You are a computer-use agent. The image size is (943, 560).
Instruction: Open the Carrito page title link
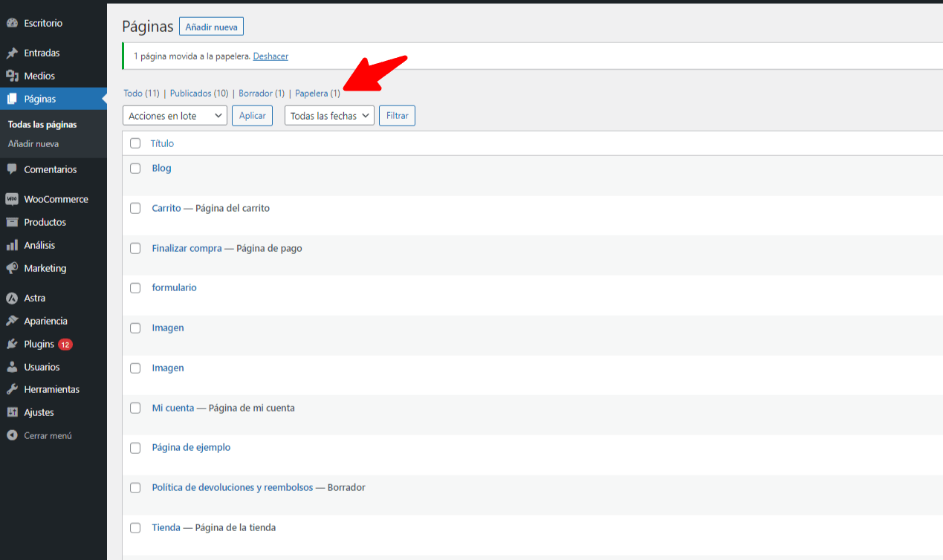tap(166, 209)
